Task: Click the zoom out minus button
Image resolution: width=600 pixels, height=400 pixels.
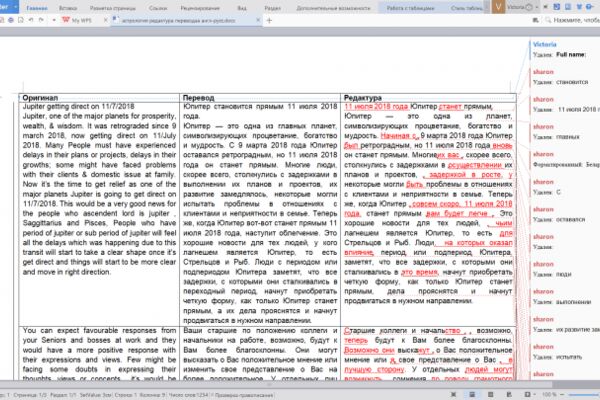Action: (x=562, y=394)
